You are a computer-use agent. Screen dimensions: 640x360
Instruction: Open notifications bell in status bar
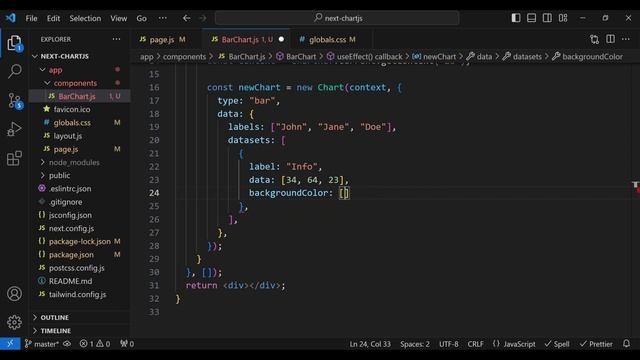pyautogui.click(x=627, y=344)
